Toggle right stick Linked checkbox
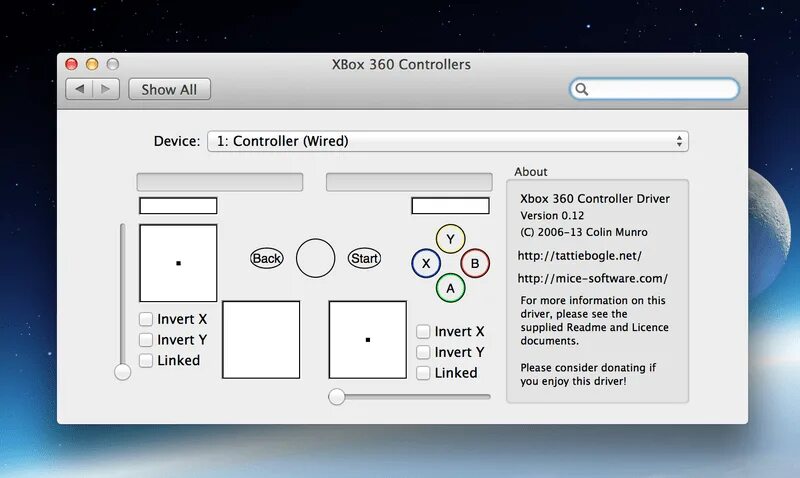This screenshot has height=478, width=800. pyautogui.click(x=423, y=373)
